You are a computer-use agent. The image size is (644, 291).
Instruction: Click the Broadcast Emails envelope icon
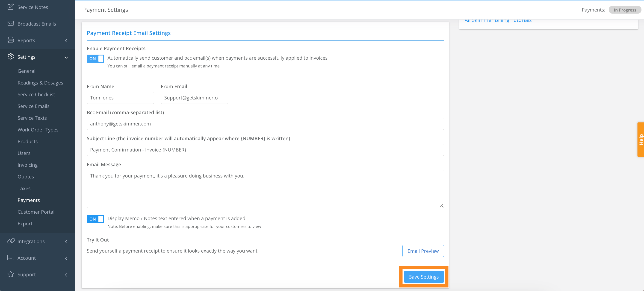click(x=11, y=23)
